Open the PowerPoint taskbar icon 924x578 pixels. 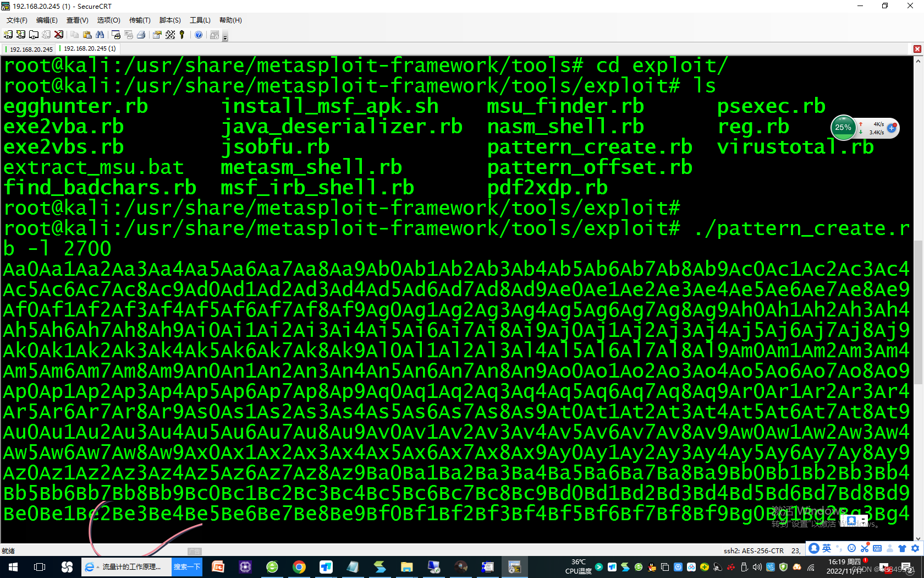218,567
